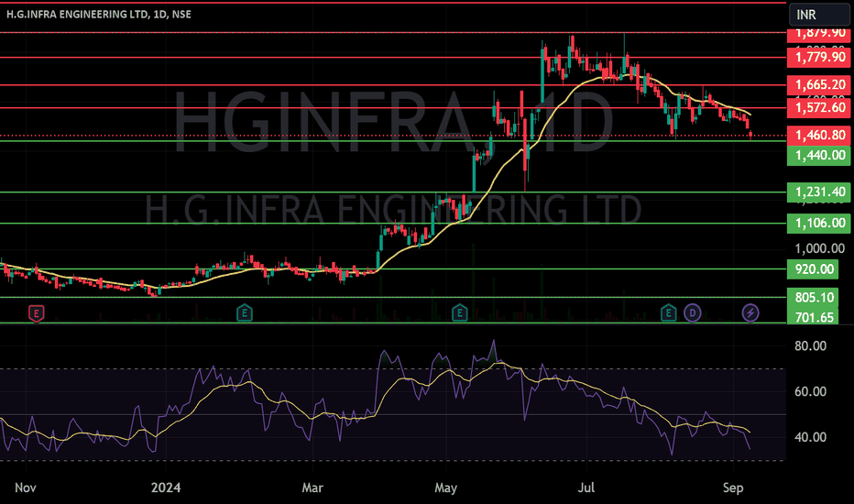Select the 1,106.00 green price label

(819, 223)
